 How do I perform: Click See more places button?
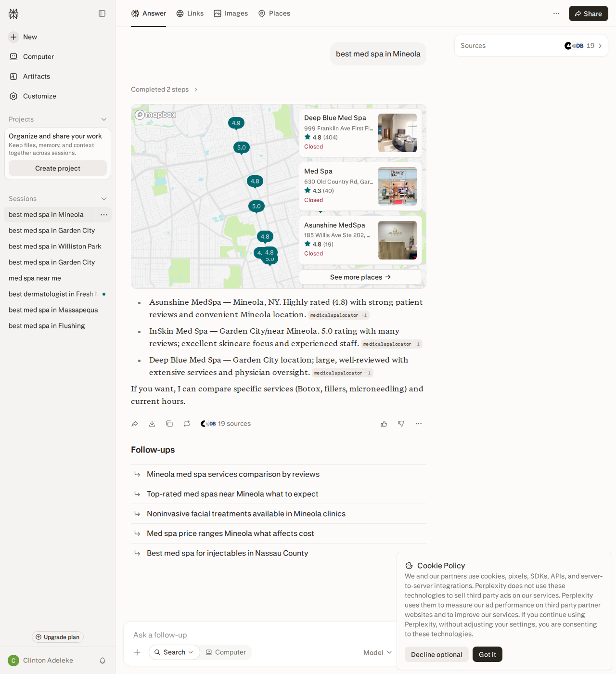pyautogui.click(x=360, y=277)
